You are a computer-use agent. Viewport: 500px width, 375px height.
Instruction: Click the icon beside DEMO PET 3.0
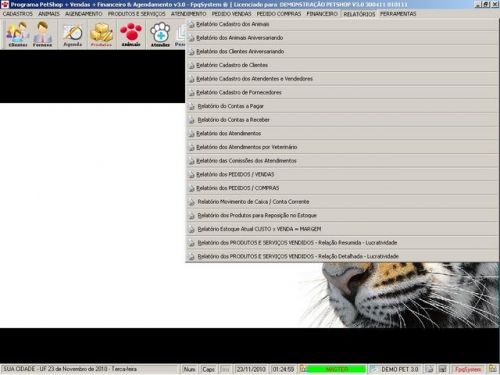373,369
